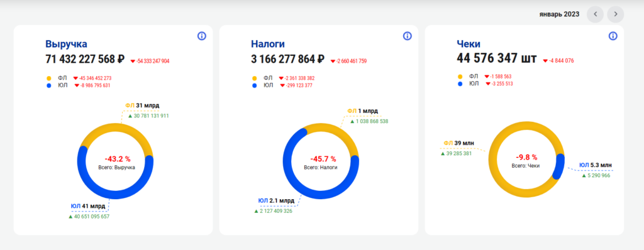
Task: Click the -9.8 % center value in Чеки
Action: (x=526, y=157)
